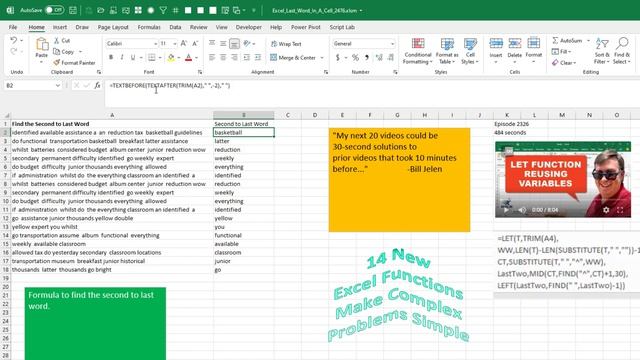The width and height of the screenshot is (640, 360).
Task: Open Cell Styles gallery
Action: [470, 51]
